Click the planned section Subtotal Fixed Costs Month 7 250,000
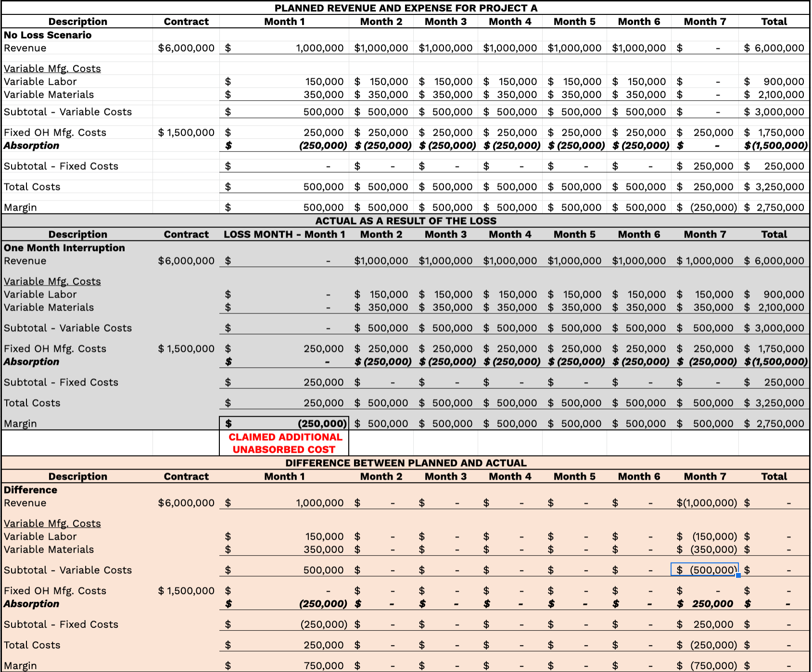812x672 pixels. [x=705, y=166]
